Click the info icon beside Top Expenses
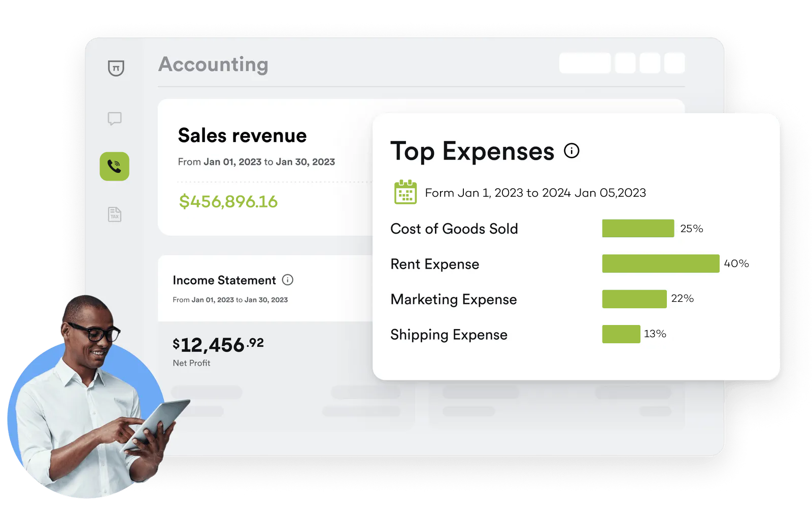 tap(571, 151)
